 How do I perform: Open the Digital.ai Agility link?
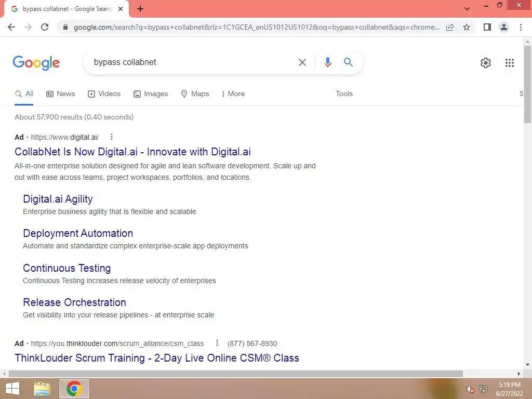[x=58, y=199]
